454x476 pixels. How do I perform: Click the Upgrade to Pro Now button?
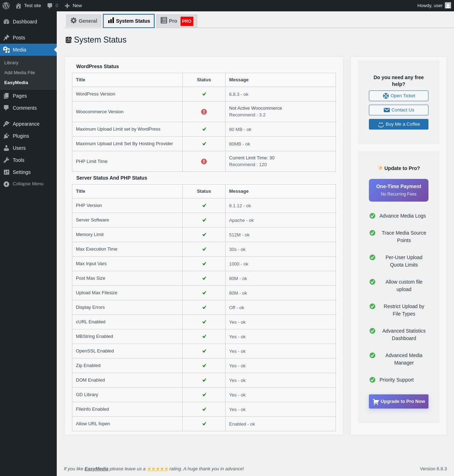coord(399,401)
